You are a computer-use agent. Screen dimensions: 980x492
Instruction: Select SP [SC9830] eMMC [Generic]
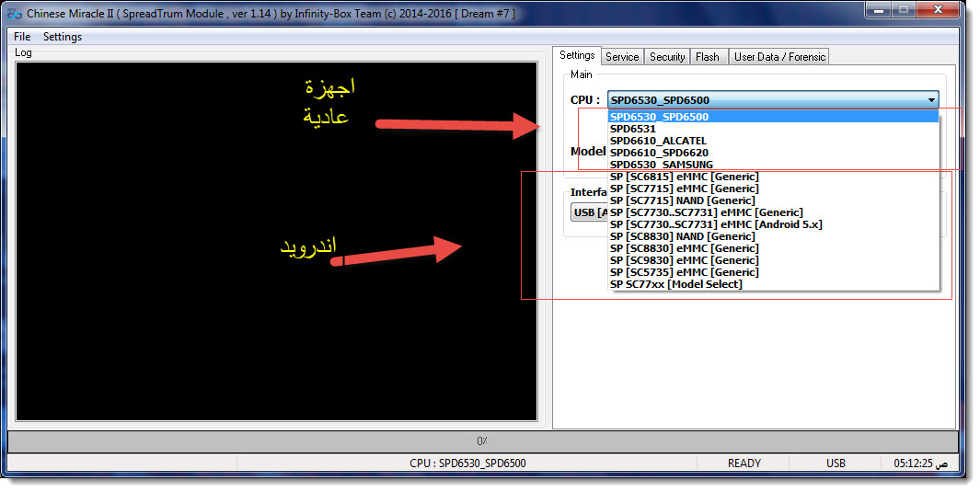[773, 260]
